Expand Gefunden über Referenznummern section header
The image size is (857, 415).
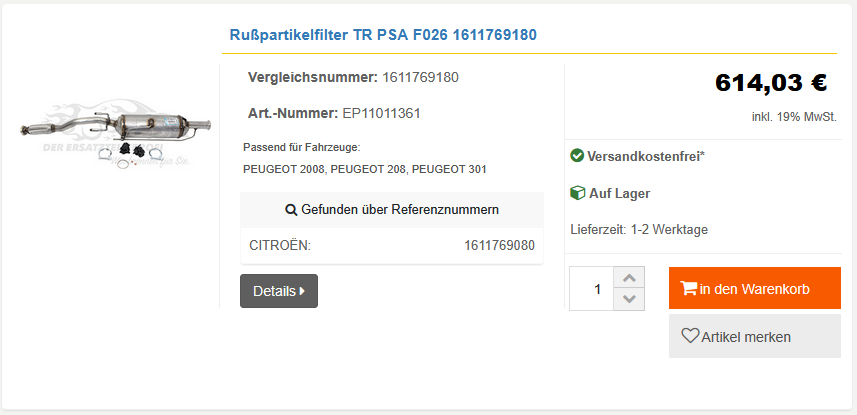tap(392, 209)
